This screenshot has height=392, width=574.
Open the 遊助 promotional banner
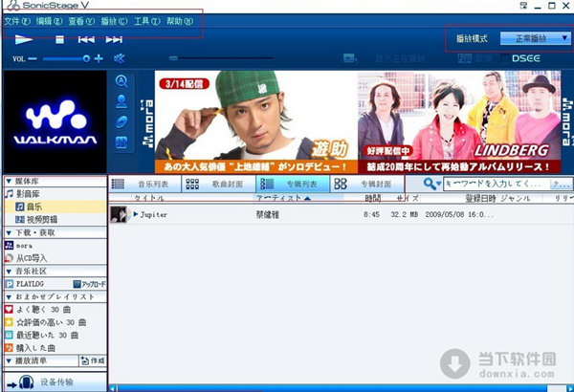255,121
